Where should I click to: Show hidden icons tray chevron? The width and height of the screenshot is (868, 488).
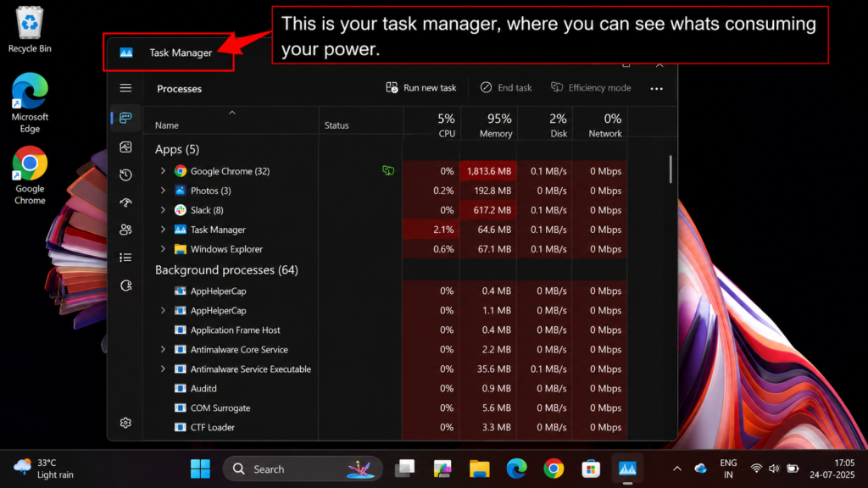[677, 469]
